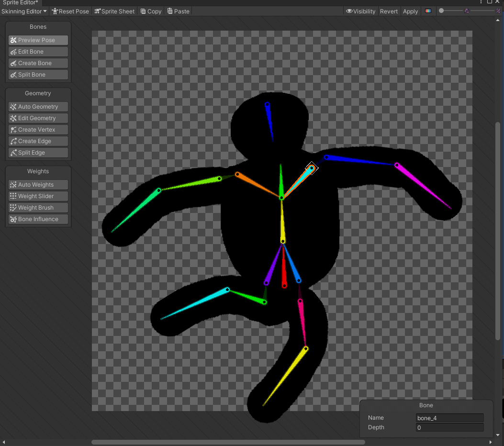Screen dimensions: 504x446
Task: Run the Auto Geometry tool
Action: click(38, 106)
